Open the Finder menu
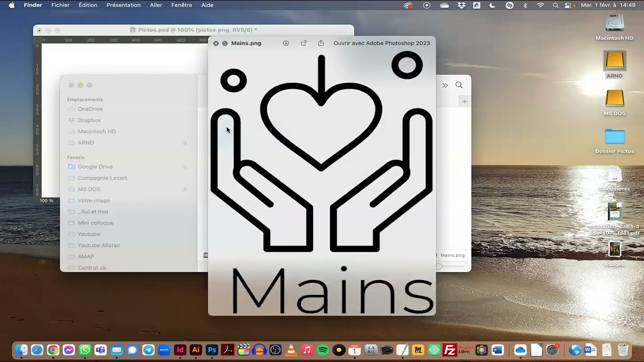Viewport: 644px width, 362px height. tap(33, 5)
